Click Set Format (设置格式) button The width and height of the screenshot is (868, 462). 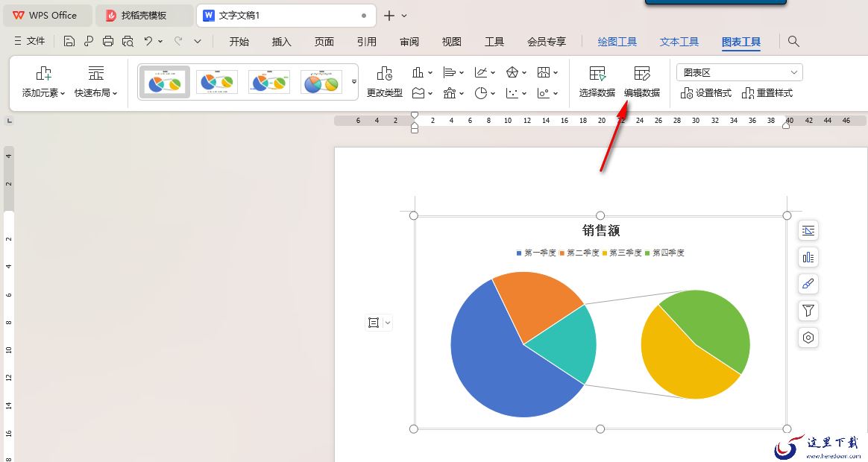tap(705, 93)
